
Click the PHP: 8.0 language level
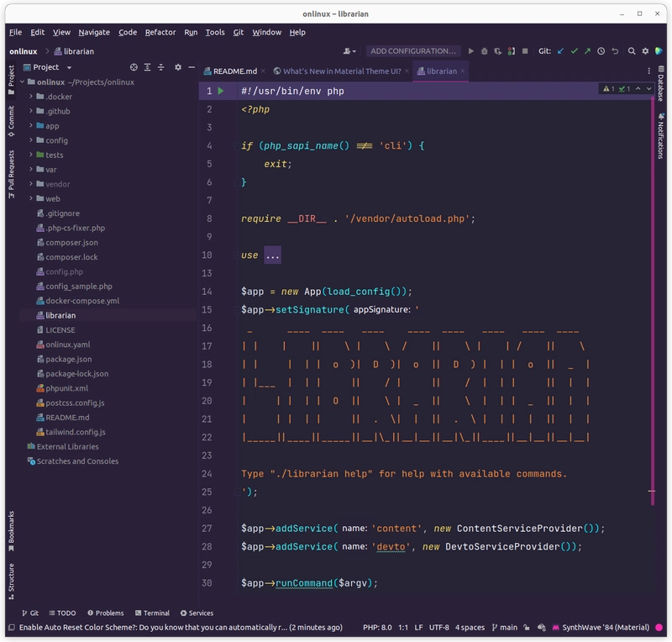[x=377, y=628]
